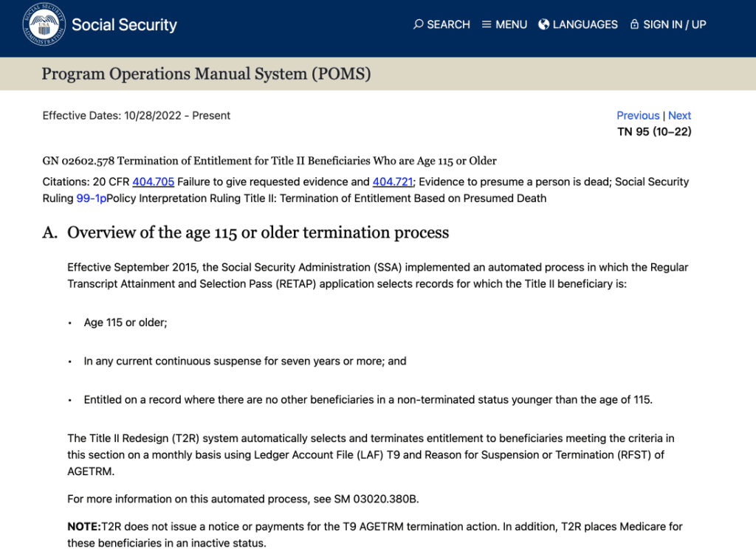756x560 pixels.
Task: Click the Program Operations Manual System heading
Action: pos(206,74)
